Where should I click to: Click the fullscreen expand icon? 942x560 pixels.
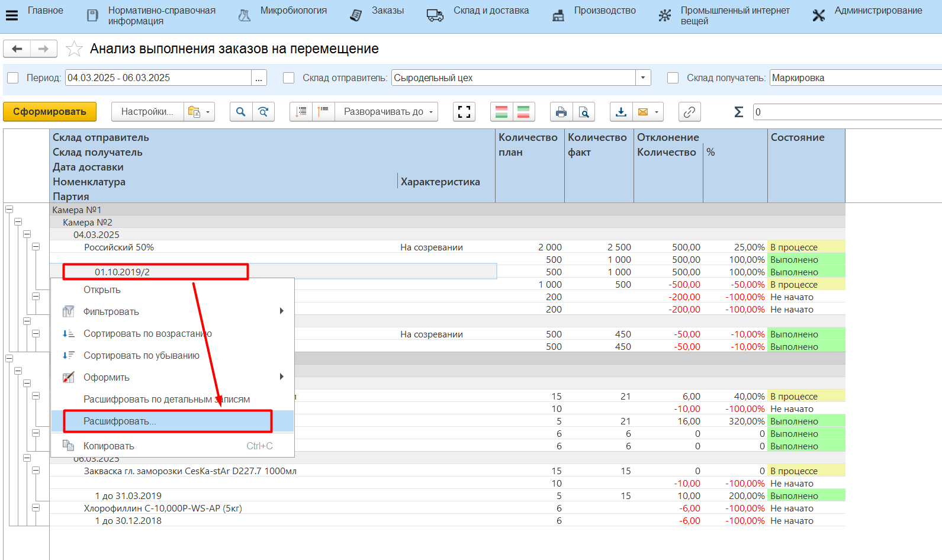point(464,112)
